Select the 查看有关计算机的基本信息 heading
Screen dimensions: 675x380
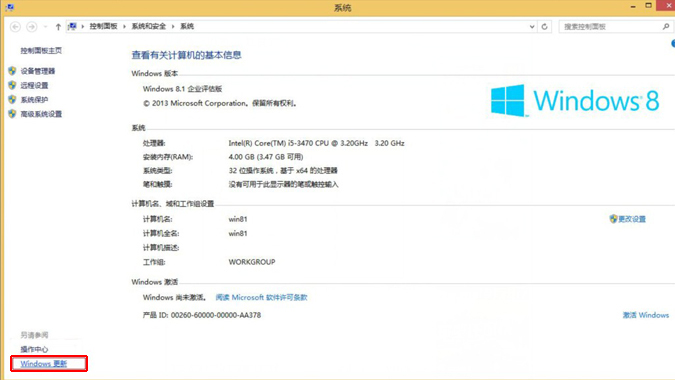(186, 55)
